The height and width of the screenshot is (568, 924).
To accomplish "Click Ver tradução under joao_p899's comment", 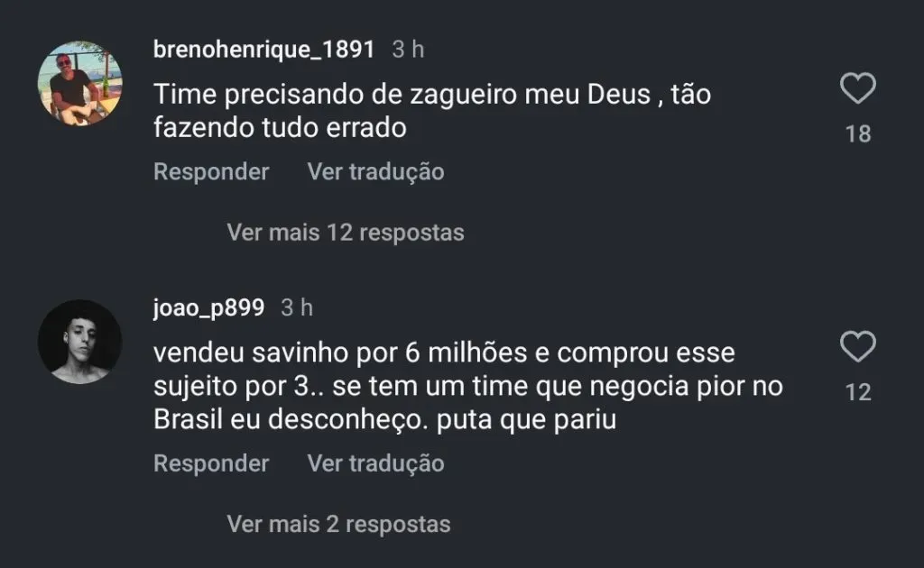I will (x=375, y=463).
